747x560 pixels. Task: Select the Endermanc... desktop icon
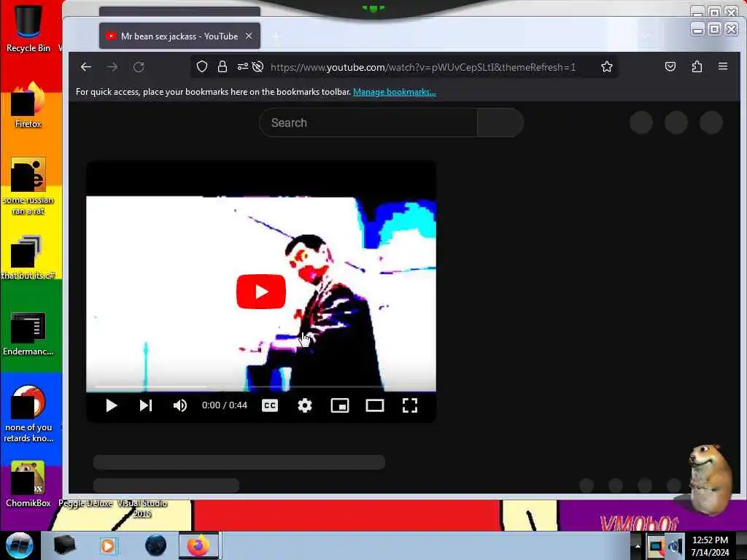pos(28,334)
